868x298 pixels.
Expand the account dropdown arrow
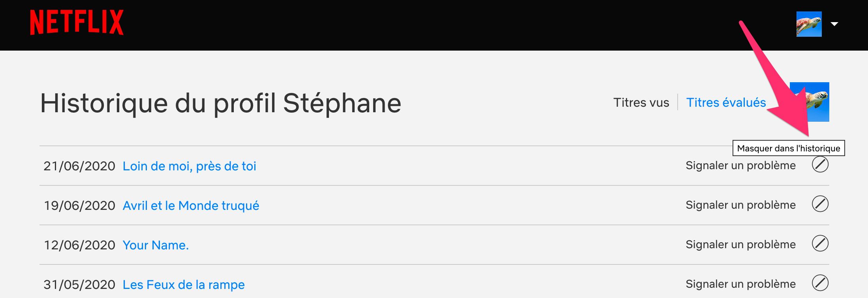(834, 24)
